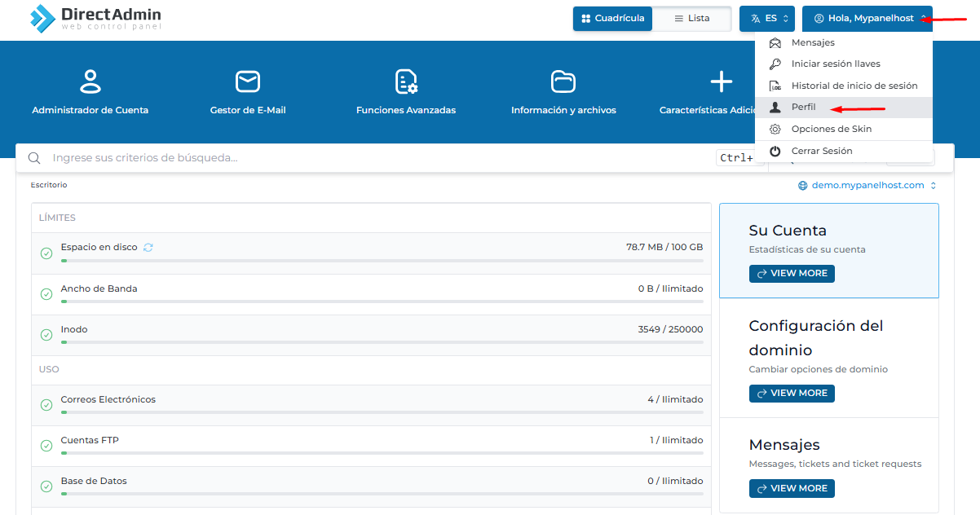Viewport: 980px width, 515px height.
Task: Open Historial de inicio de sesión
Action: [854, 86]
